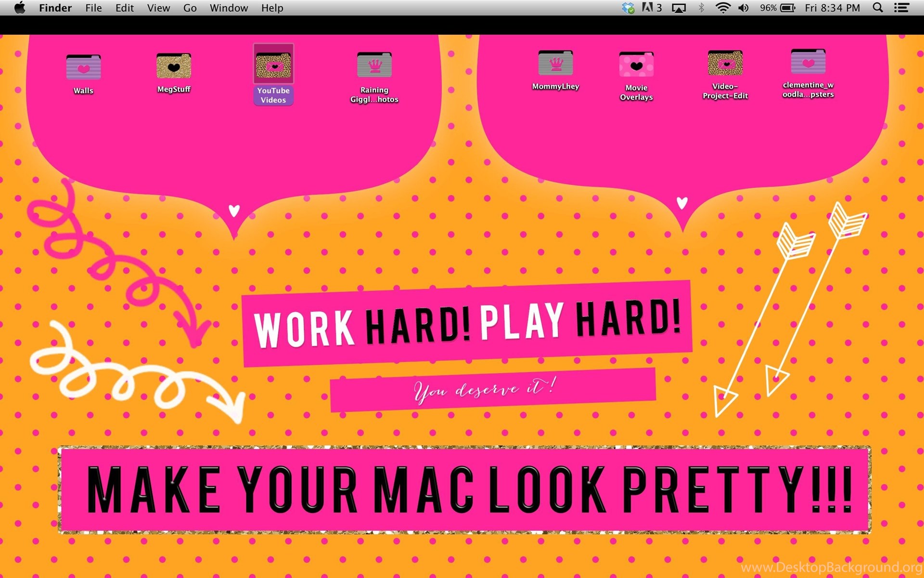The height and width of the screenshot is (578, 924).
Task: Click the YouTube Videos folder icon
Action: click(x=273, y=65)
